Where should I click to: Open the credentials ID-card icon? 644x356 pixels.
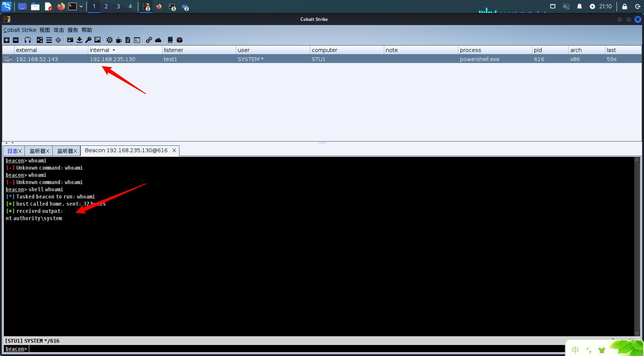coord(70,40)
